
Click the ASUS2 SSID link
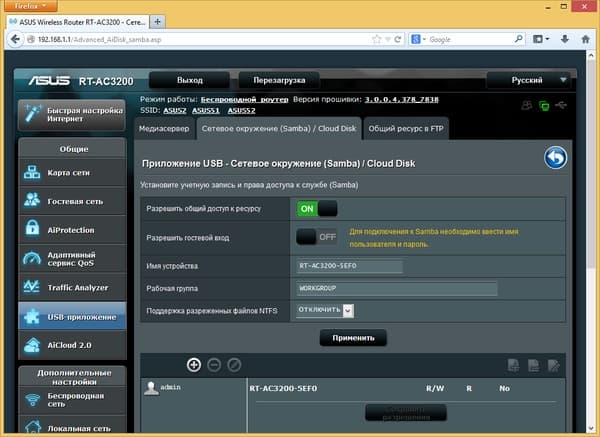174,111
